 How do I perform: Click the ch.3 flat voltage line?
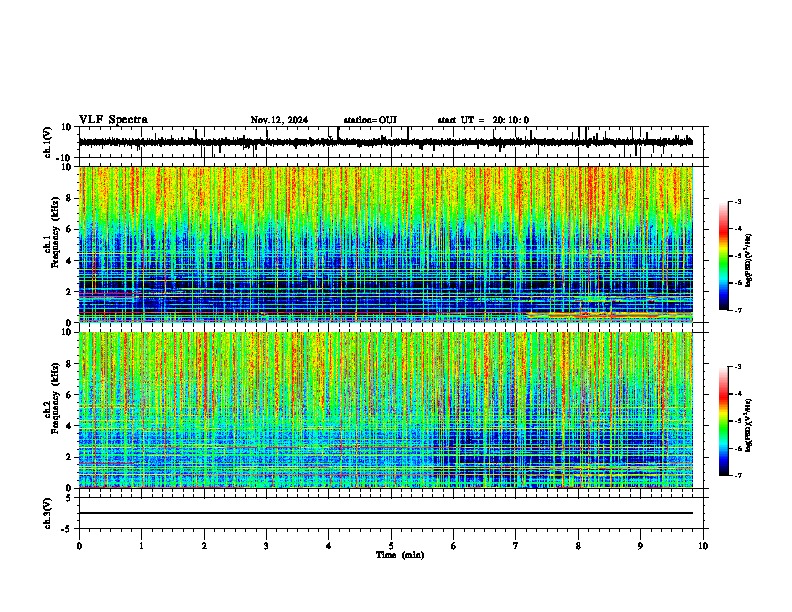tap(385, 513)
